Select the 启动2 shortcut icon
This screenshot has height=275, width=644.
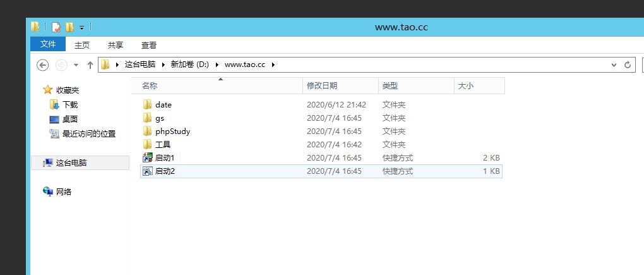tap(148, 171)
